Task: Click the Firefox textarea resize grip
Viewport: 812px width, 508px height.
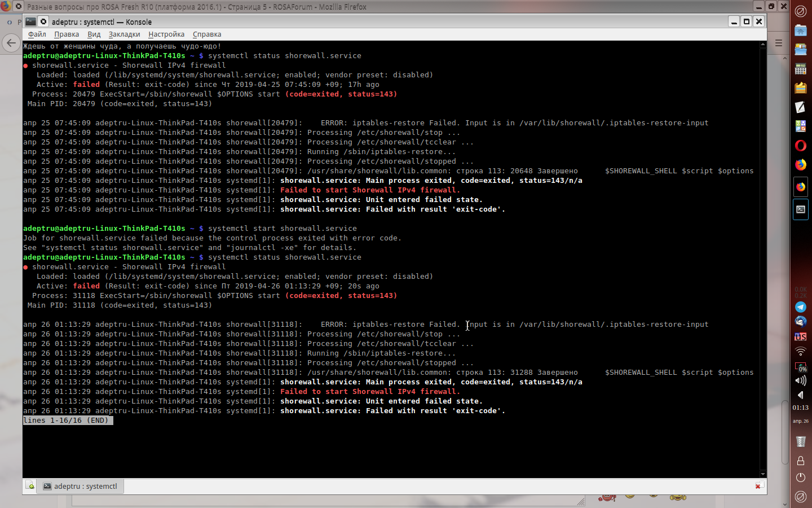Action: 581,501
